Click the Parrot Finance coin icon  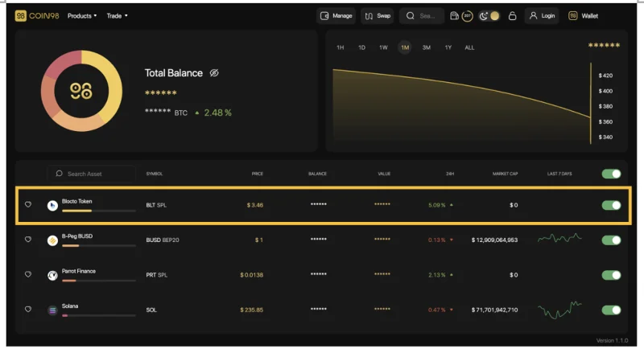pos(52,276)
